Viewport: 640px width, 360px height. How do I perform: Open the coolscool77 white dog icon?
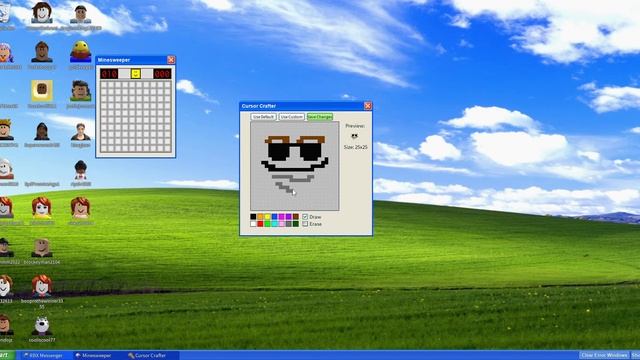click(42, 326)
